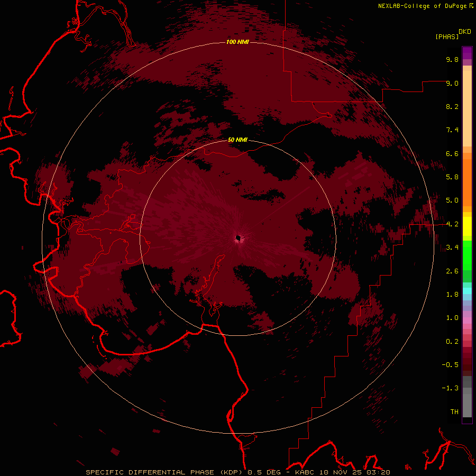Click the bright green color bar segment

pos(467,255)
